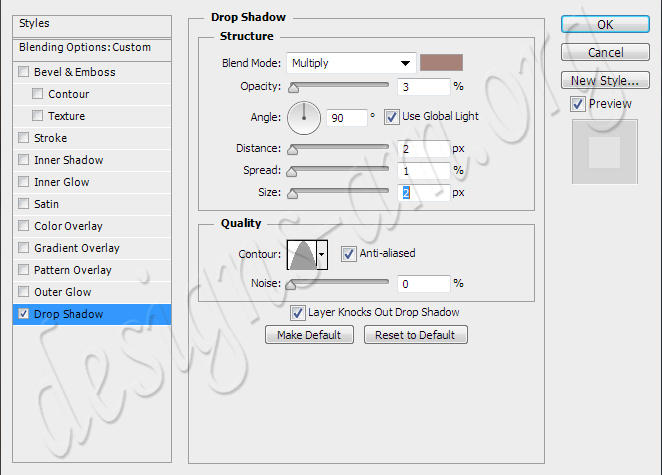Click the style preview thumbnail
662x475 pixels.
pyautogui.click(x=605, y=152)
